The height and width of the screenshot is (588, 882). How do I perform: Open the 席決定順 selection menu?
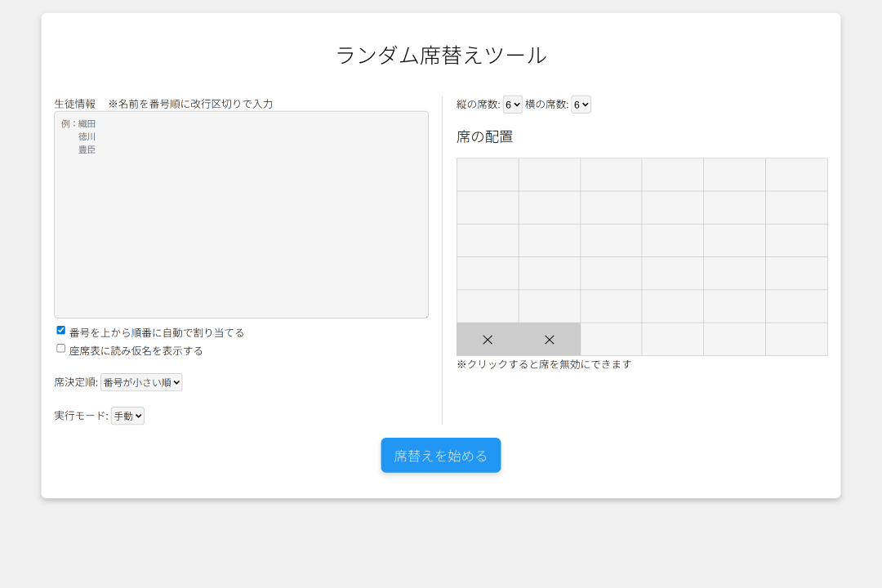coord(142,381)
